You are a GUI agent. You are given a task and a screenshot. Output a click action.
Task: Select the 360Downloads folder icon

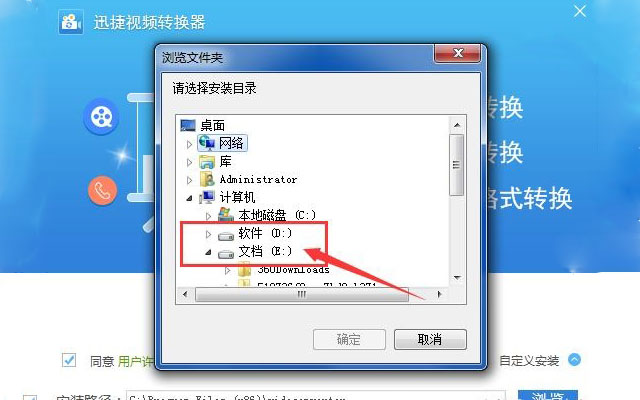pyautogui.click(x=244, y=270)
